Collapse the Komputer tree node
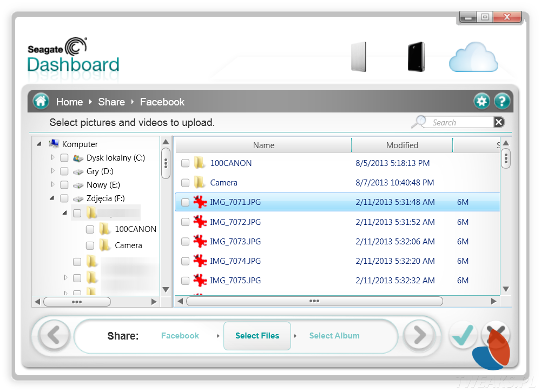 tap(39, 144)
